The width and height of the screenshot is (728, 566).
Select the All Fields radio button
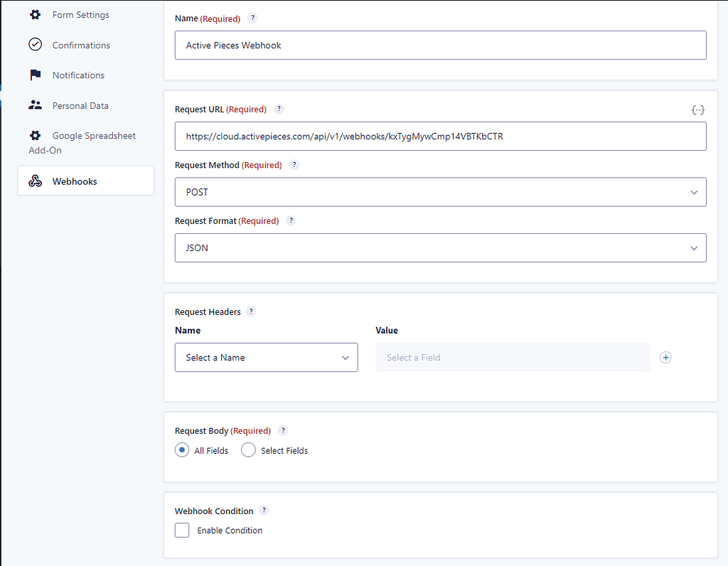point(182,450)
